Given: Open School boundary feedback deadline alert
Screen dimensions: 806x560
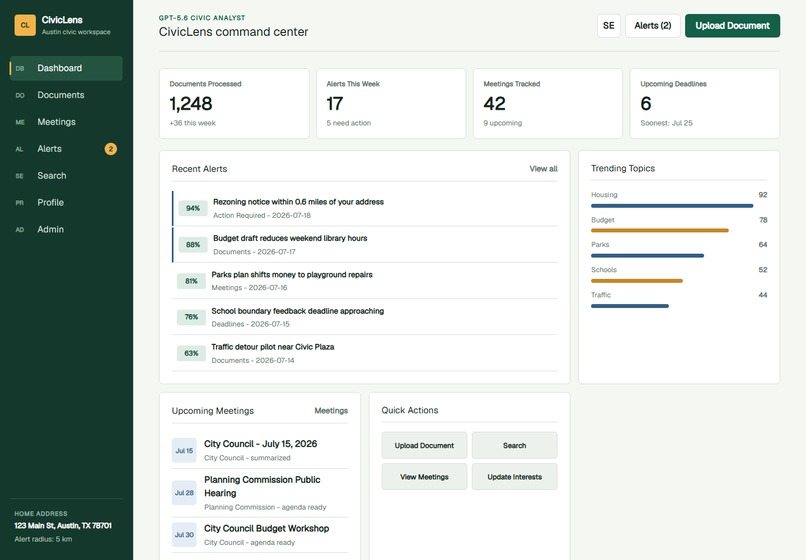Looking at the screenshot, I should [364, 317].
